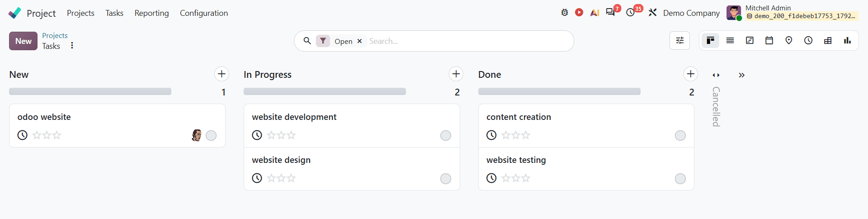
Task: Open Mitchell Admin user menu
Action: [792, 13]
